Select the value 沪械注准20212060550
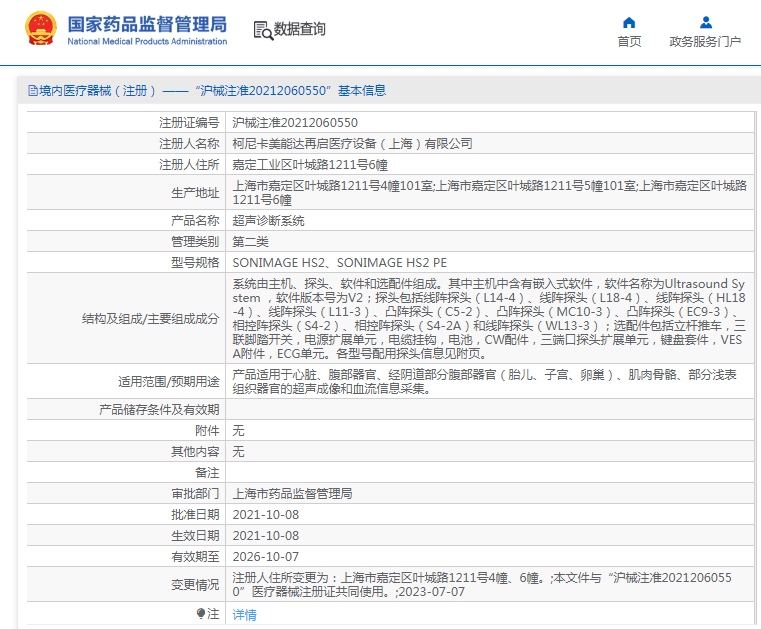The height and width of the screenshot is (629, 761). click(x=295, y=123)
